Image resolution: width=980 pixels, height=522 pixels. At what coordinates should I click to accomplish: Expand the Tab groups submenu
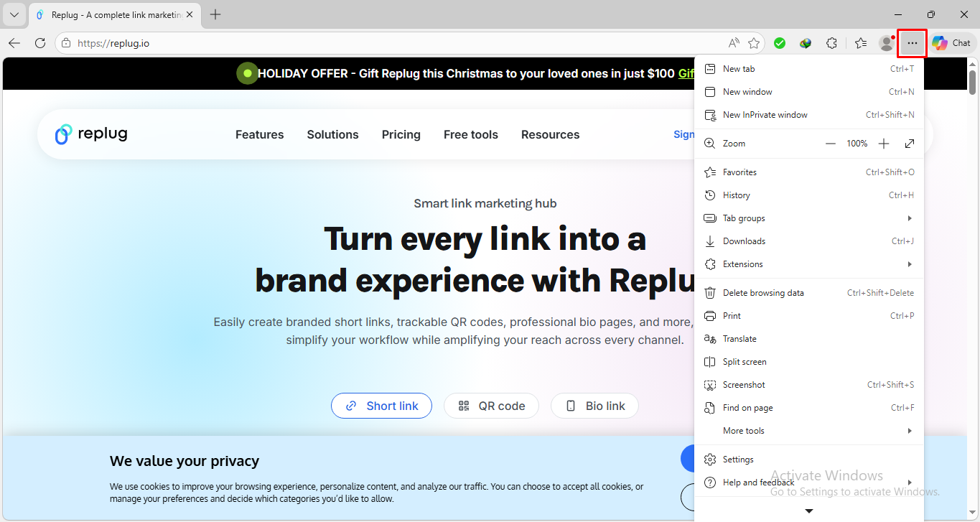coord(744,218)
